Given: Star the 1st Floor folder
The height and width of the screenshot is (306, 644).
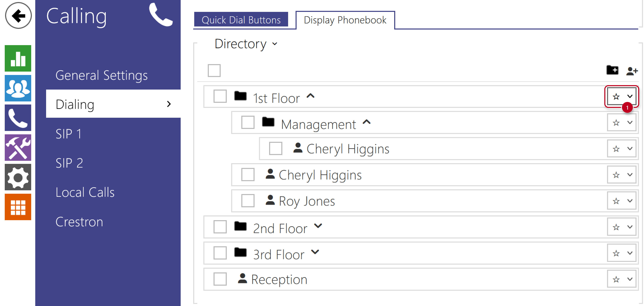Looking at the screenshot, I should (616, 96).
